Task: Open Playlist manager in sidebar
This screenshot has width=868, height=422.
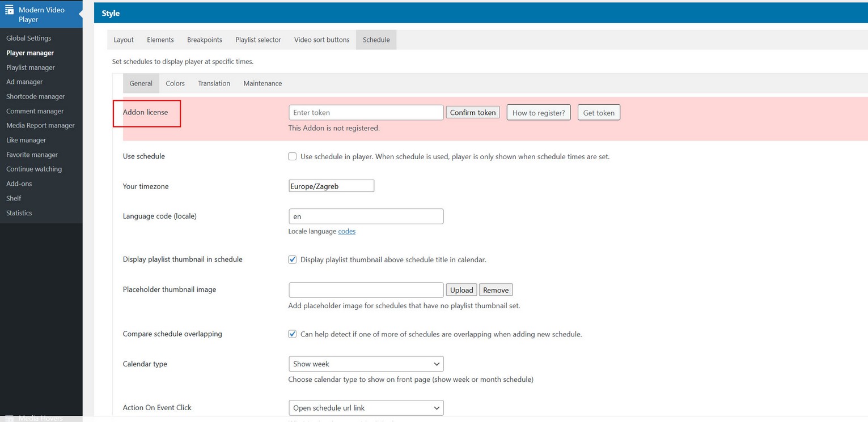Action: click(31, 67)
